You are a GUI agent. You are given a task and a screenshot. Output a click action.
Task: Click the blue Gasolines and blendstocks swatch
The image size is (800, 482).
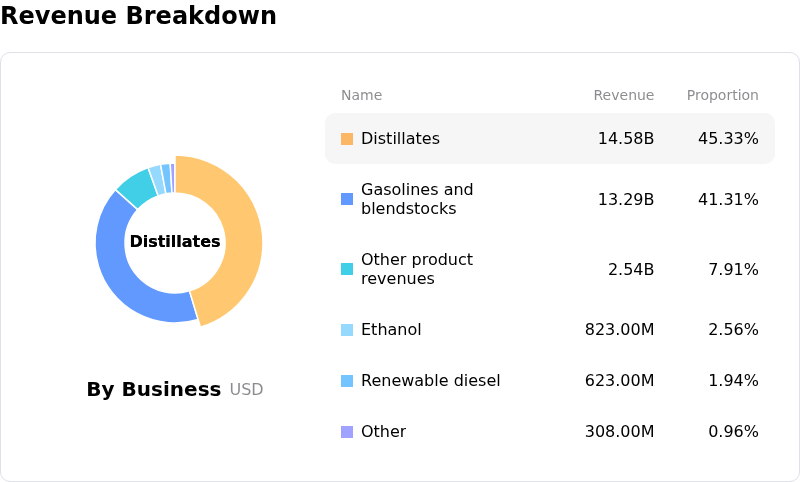[347, 199]
